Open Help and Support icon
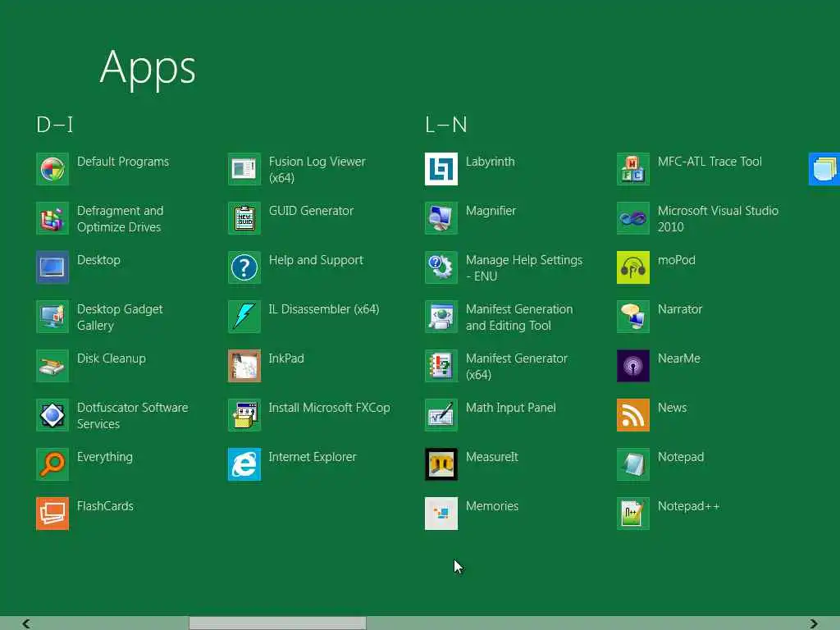840x630 pixels. pyautogui.click(x=244, y=267)
